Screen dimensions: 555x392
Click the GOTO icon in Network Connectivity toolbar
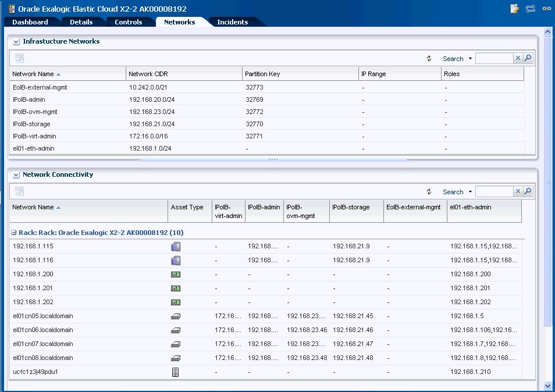coord(19,191)
